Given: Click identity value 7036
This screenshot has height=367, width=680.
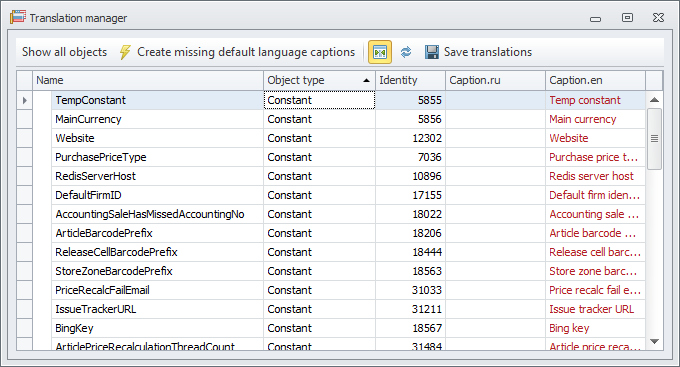Looking at the screenshot, I should [429, 157].
